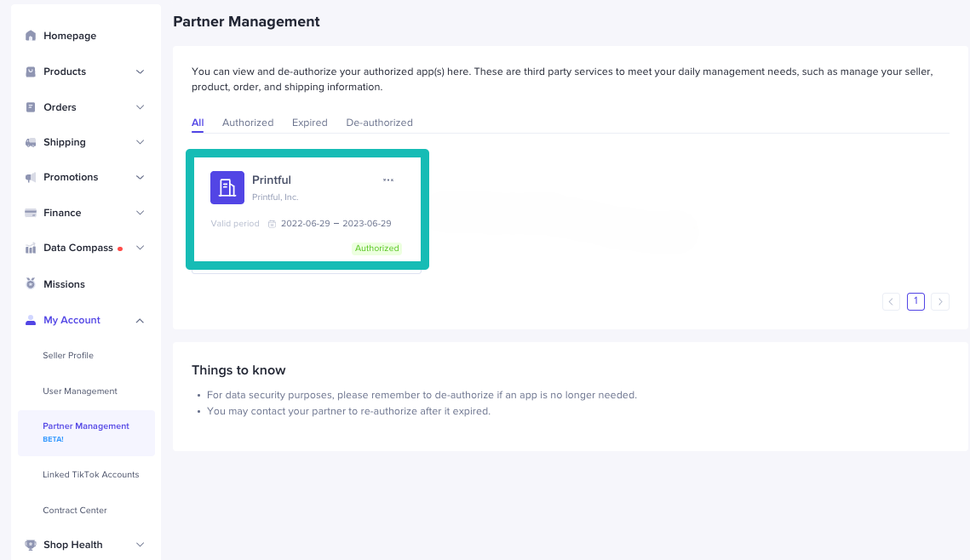Select the Missions medal icon

click(30, 283)
